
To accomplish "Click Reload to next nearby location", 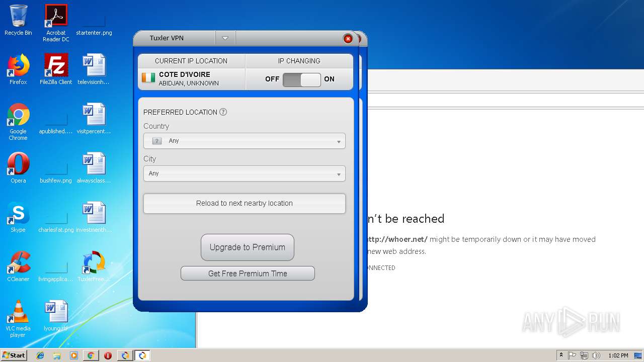I will (x=245, y=203).
